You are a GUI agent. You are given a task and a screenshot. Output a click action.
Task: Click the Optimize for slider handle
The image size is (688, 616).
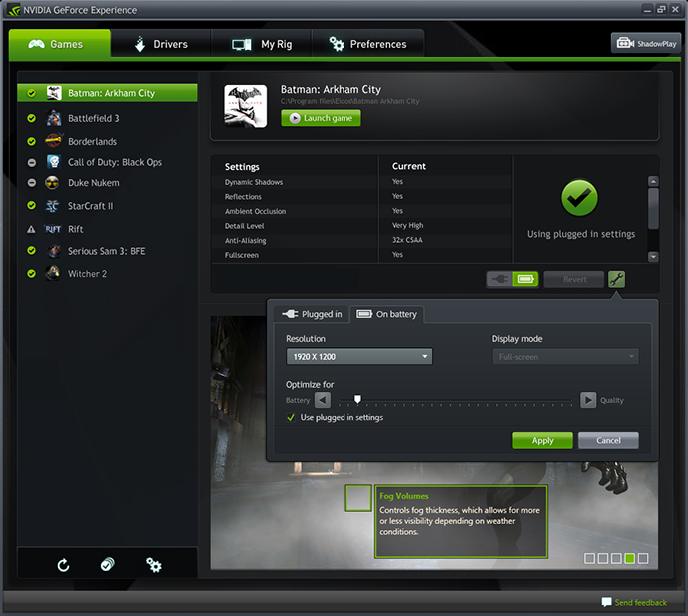click(x=357, y=400)
